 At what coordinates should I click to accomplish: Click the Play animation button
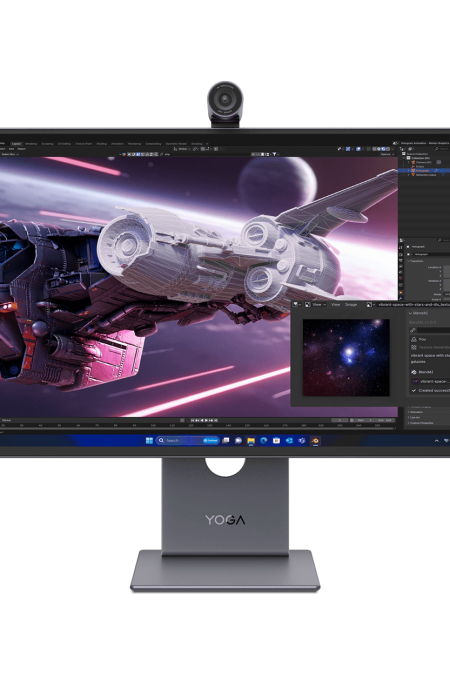pyautogui.click(x=206, y=420)
